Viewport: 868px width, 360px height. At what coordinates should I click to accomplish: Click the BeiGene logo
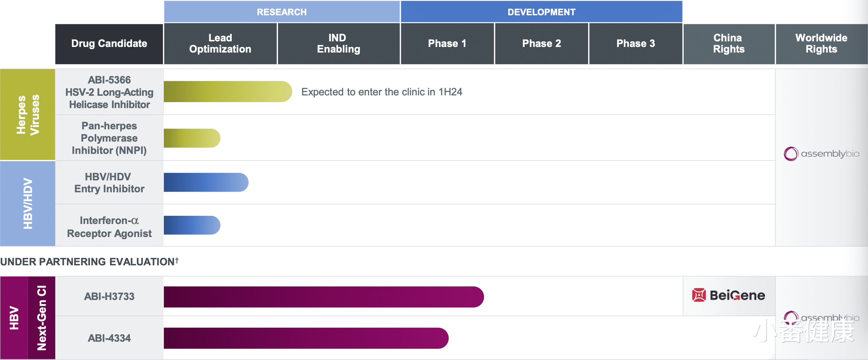[x=728, y=296]
